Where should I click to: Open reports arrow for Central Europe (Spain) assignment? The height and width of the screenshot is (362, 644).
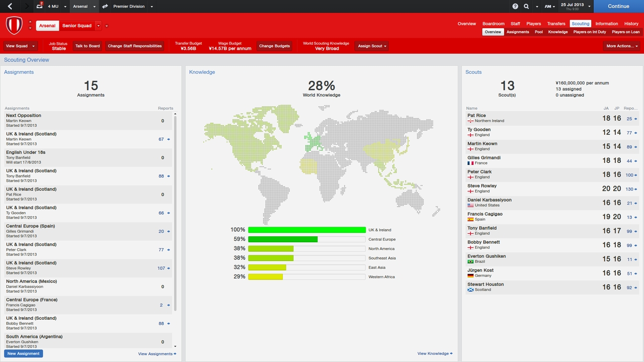[x=169, y=231]
